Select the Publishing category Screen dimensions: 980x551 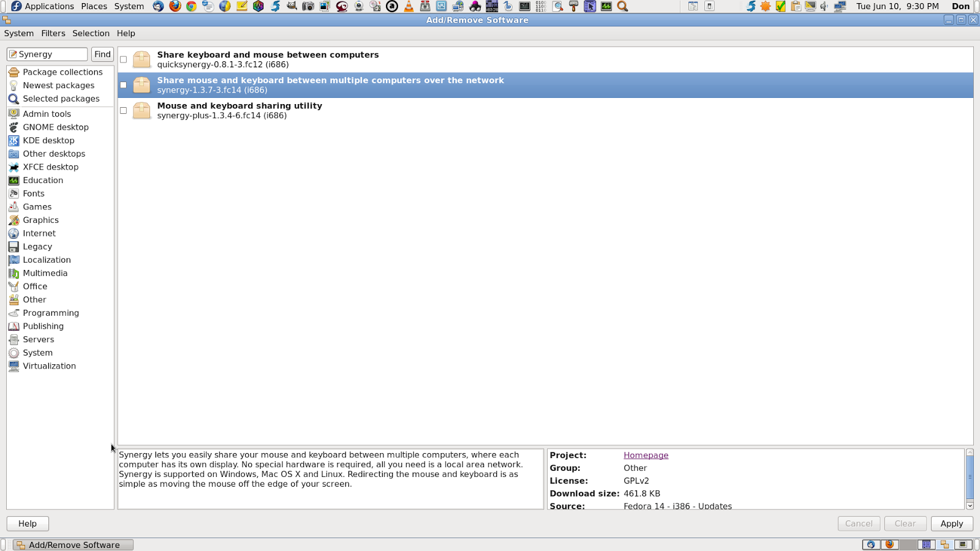[x=60, y=326]
